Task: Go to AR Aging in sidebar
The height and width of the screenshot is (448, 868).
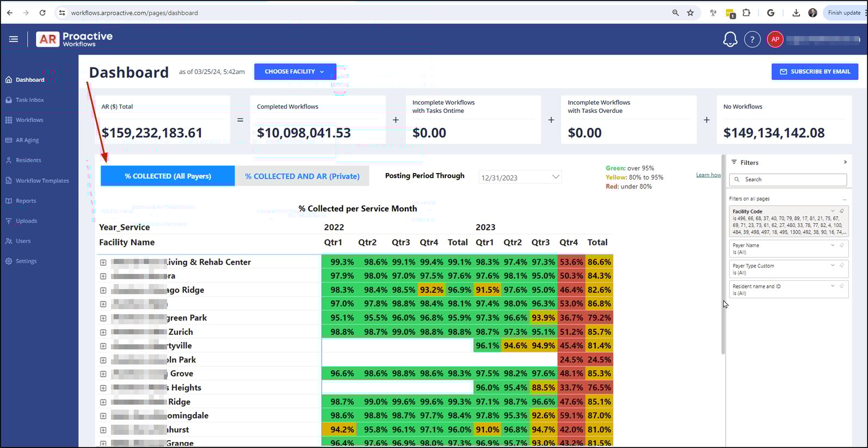Action: pyautogui.click(x=27, y=140)
